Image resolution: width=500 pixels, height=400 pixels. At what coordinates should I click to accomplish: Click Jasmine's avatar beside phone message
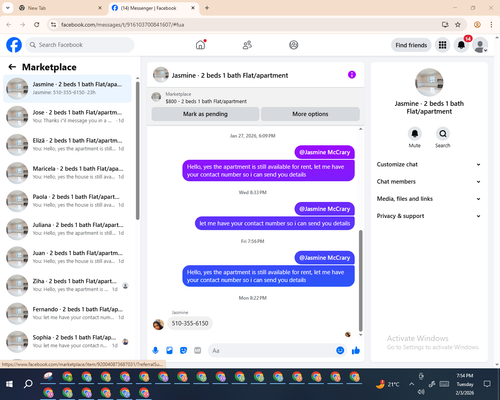pyautogui.click(x=158, y=324)
